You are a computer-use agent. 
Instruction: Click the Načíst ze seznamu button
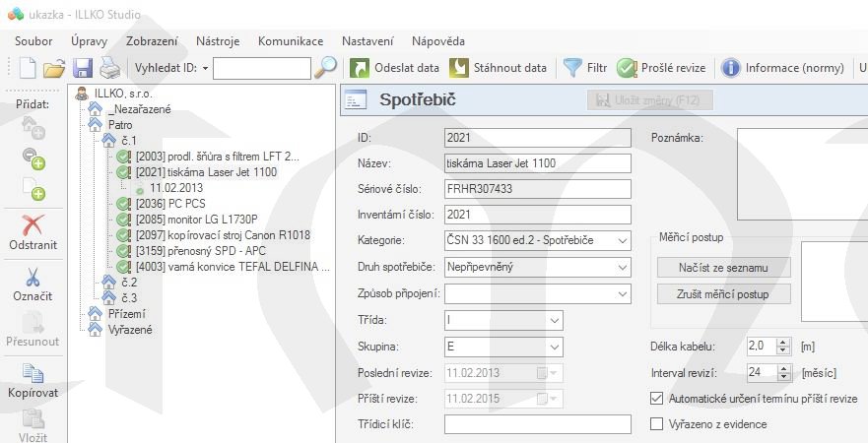point(724,268)
